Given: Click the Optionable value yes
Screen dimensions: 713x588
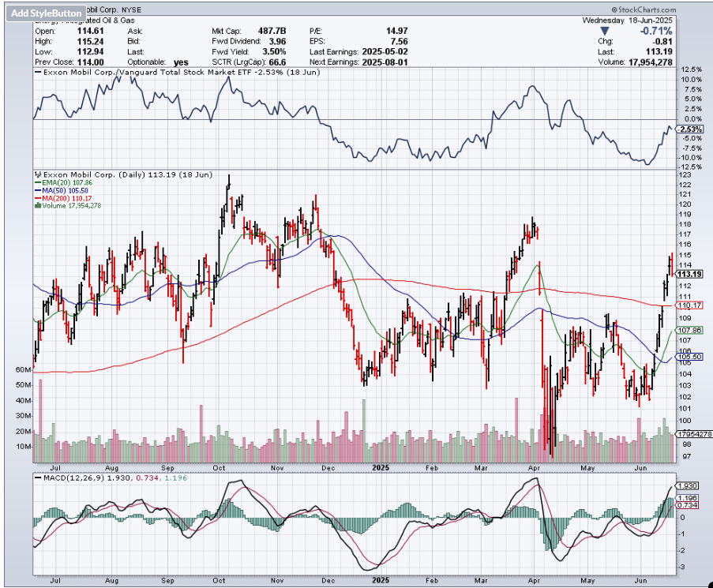Looking at the screenshot, I should click(181, 62).
